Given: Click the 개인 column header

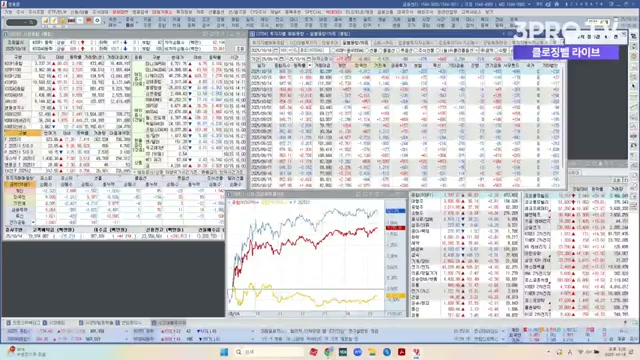Looking at the screenshot, I should [x=342, y=65].
